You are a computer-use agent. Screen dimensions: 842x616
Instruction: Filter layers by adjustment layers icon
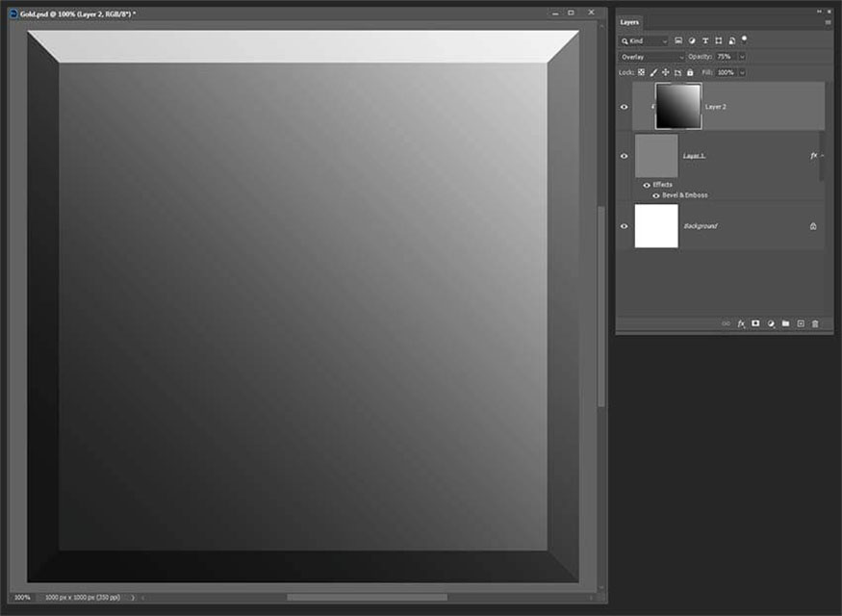[x=692, y=40]
